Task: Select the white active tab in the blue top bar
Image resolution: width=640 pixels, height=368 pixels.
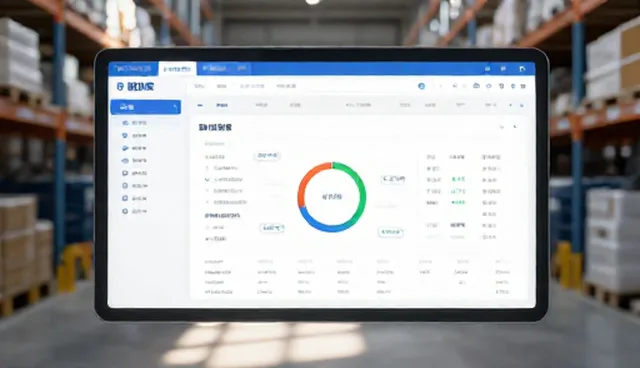Action: point(177,69)
